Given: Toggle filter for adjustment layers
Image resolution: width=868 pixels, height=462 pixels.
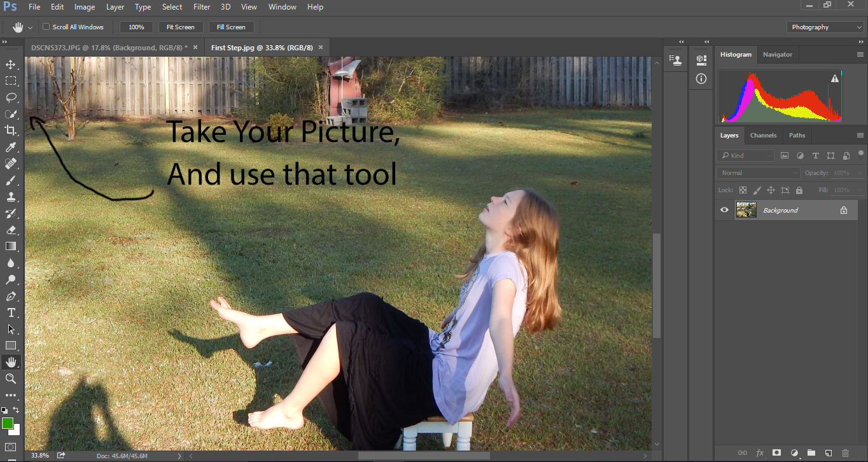Looking at the screenshot, I should [800, 155].
